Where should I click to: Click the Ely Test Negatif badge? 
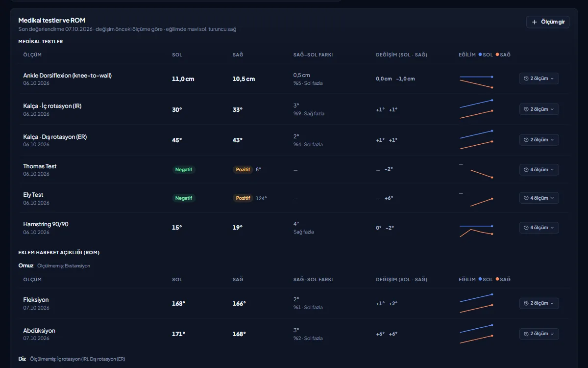click(184, 198)
